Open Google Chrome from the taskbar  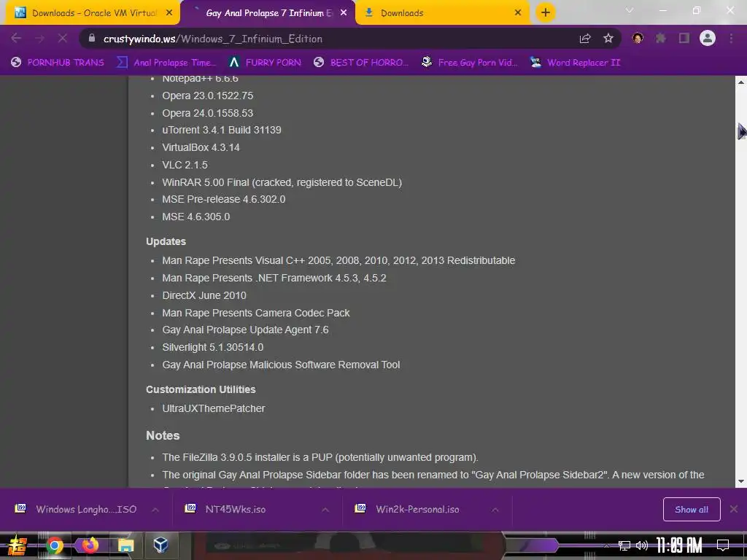[x=54, y=545]
